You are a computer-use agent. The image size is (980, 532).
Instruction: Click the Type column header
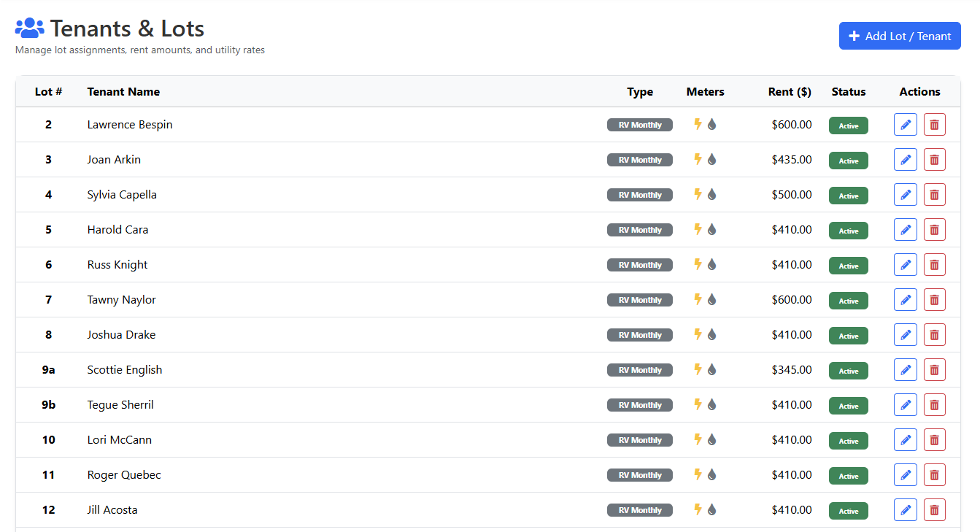coord(640,92)
